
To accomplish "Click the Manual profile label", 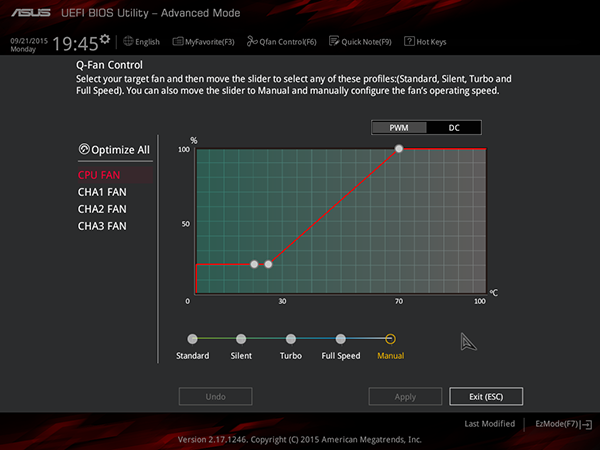I will tap(391, 356).
